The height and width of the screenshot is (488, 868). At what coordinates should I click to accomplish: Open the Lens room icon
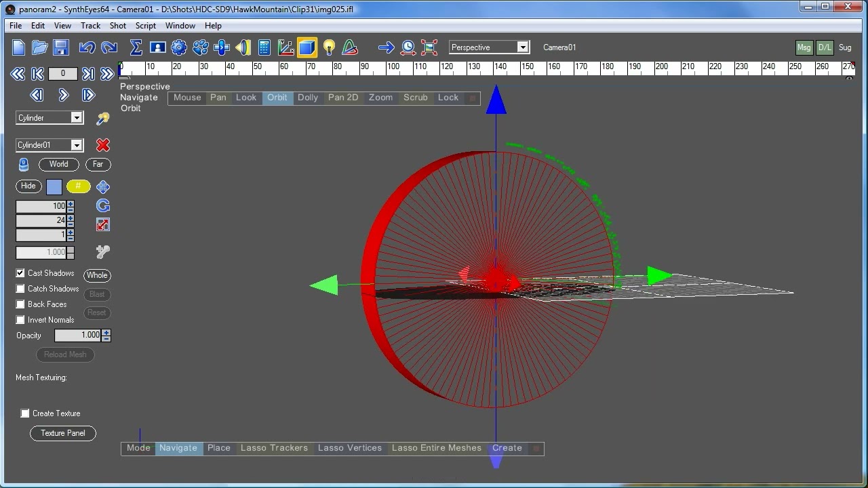243,47
